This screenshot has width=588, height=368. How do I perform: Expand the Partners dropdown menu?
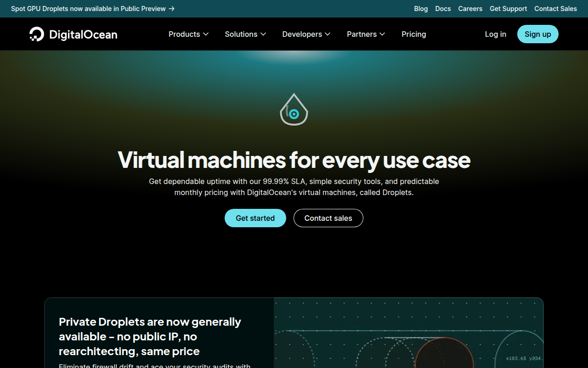tap(366, 34)
